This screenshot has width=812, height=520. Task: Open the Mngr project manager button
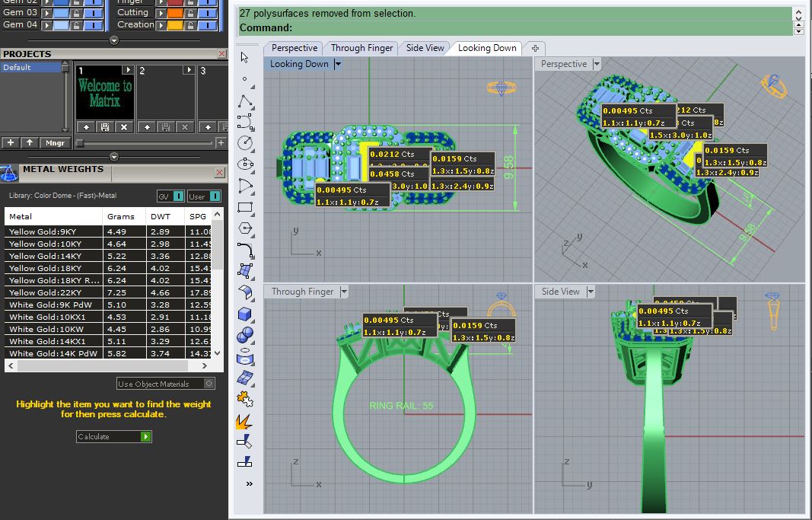point(55,143)
